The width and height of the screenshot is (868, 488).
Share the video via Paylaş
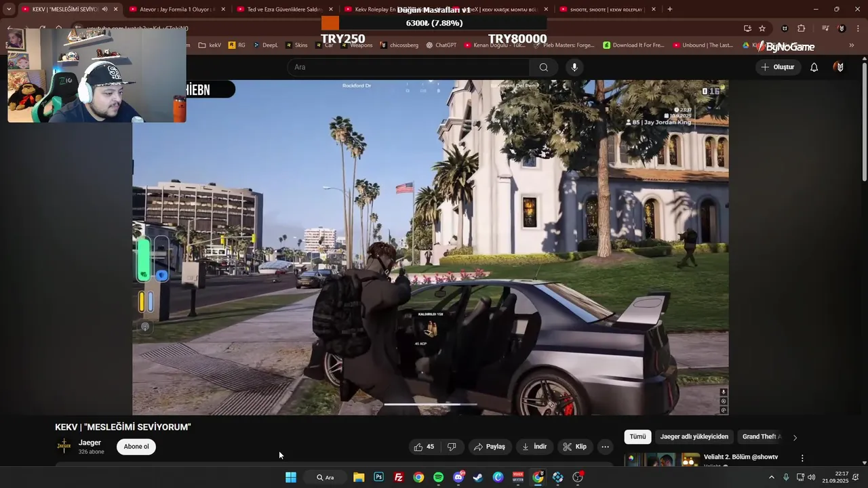pyautogui.click(x=489, y=447)
